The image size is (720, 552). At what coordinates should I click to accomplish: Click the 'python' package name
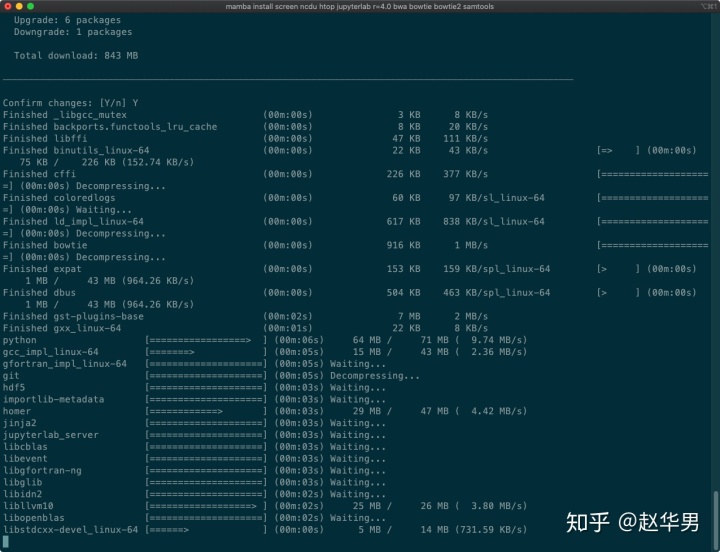20,340
